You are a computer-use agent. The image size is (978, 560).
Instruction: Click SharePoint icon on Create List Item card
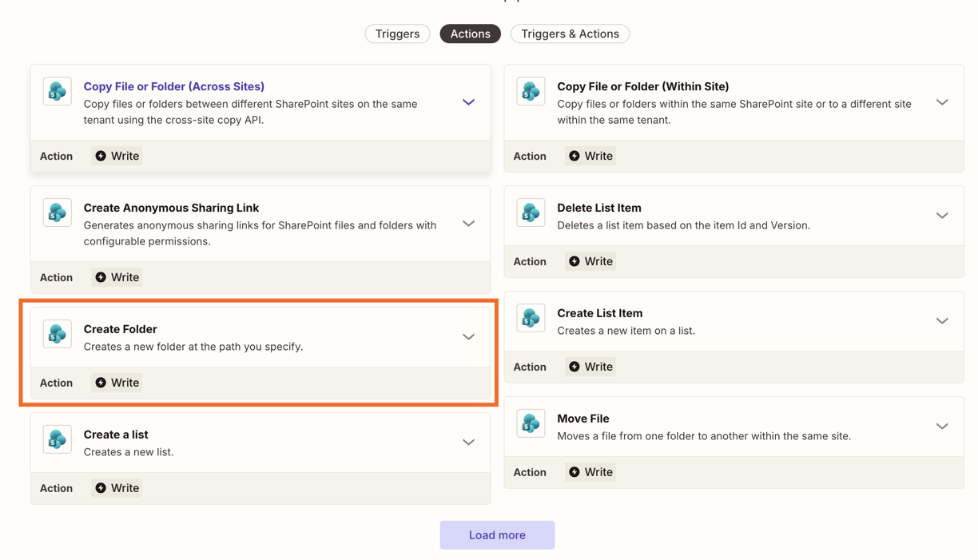(x=531, y=318)
